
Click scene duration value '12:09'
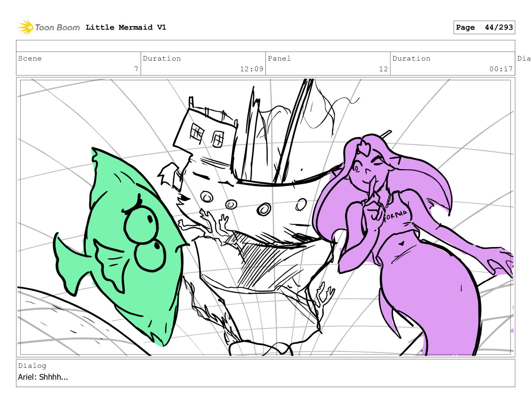[x=251, y=69]
